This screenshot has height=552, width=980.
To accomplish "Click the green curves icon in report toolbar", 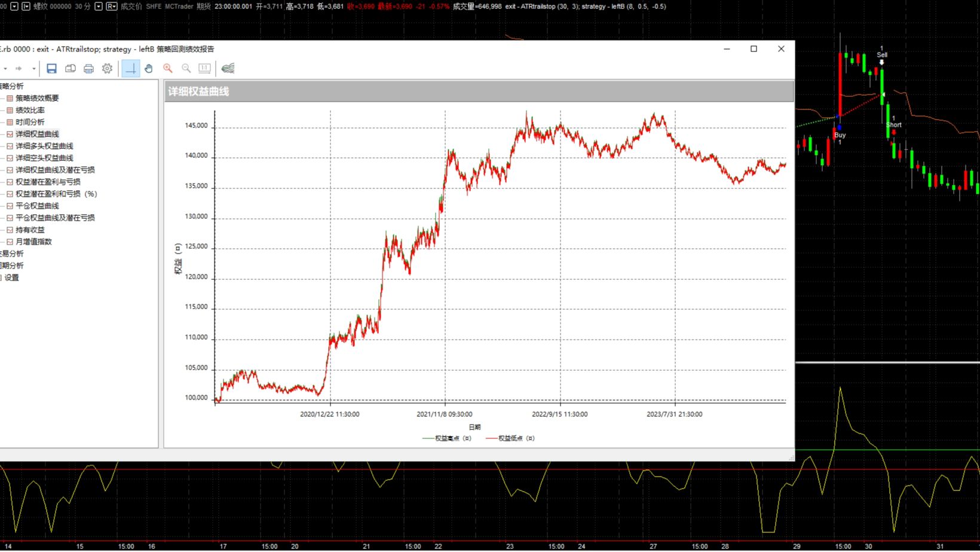I will click(x=228, y=68).
